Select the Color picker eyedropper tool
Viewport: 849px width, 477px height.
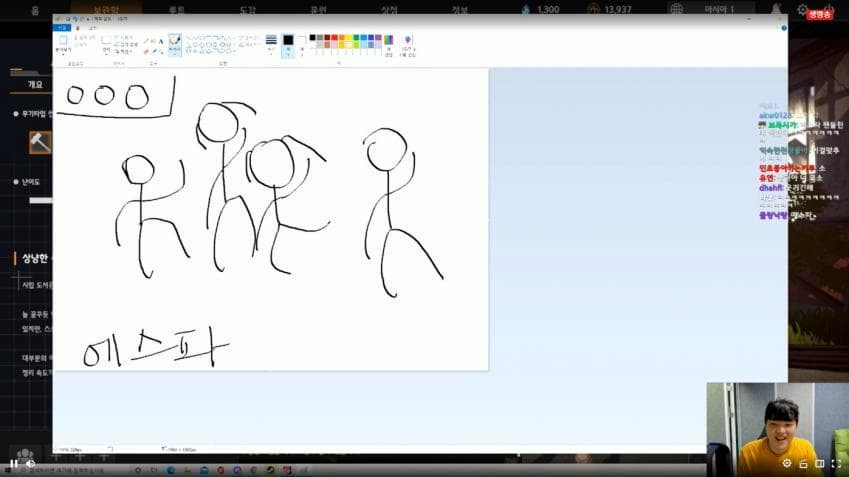coord(154,52)
